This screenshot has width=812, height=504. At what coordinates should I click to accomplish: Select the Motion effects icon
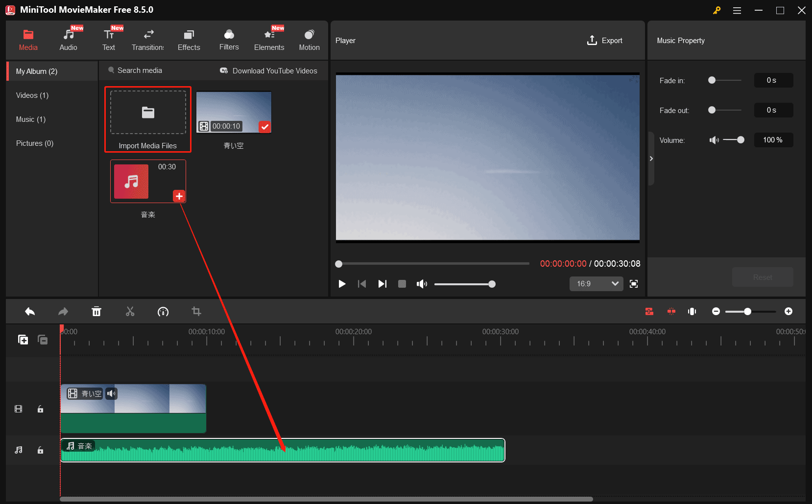pos(309,39)
